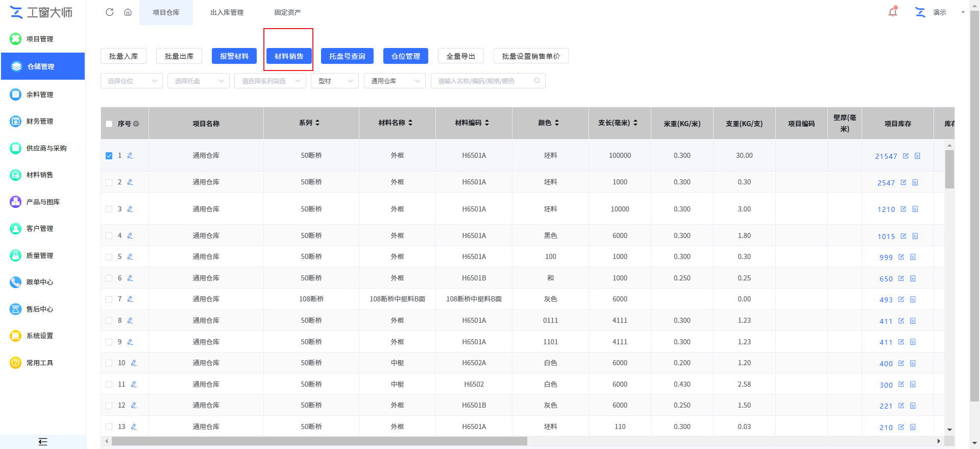Open stock edit icon beside 21547
The width and height of the screenshot is (980, 449).
pos(905,156)
